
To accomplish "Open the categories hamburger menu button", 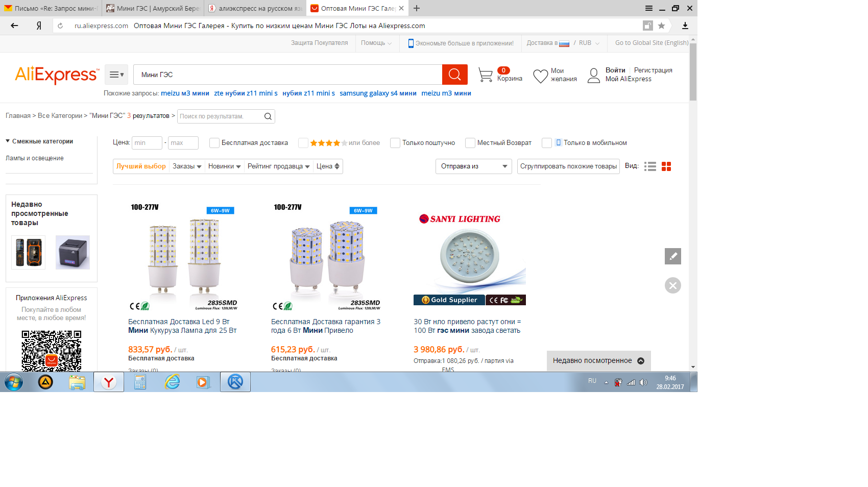I will [x=116, y=75].
